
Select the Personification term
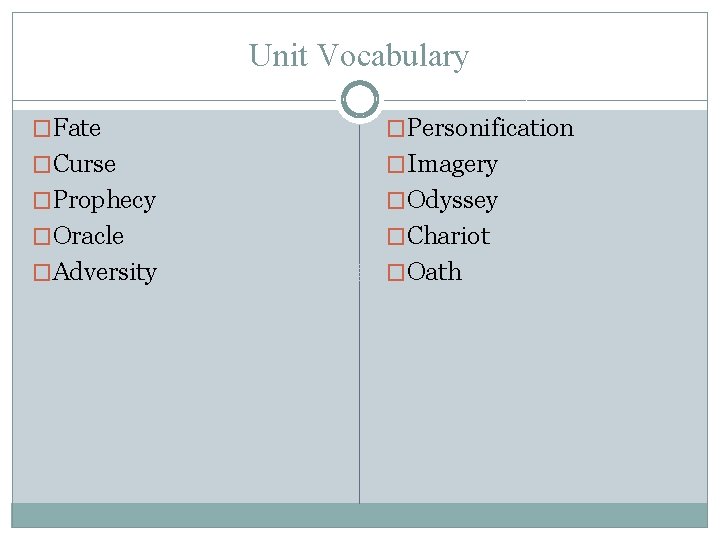coord(491,128)
